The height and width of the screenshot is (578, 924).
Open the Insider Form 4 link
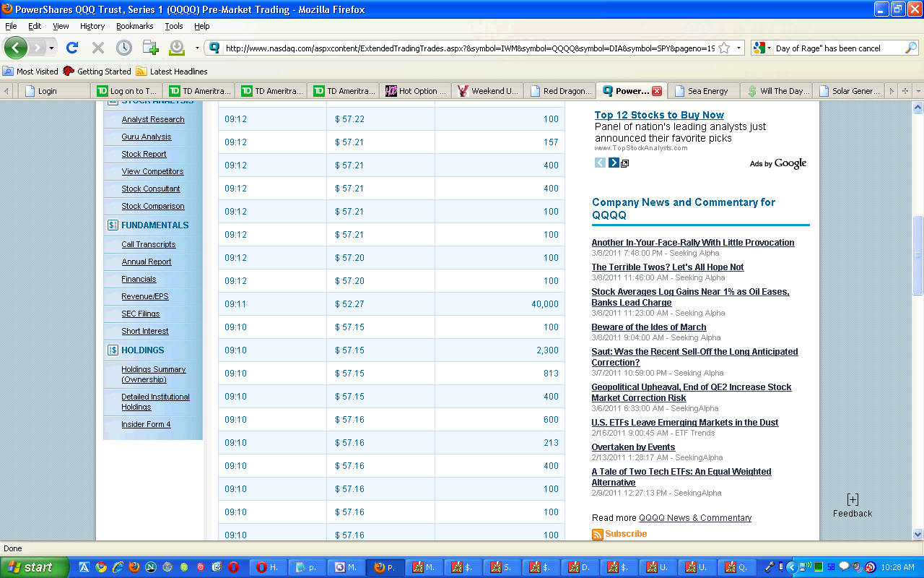[x=146, y=424]
